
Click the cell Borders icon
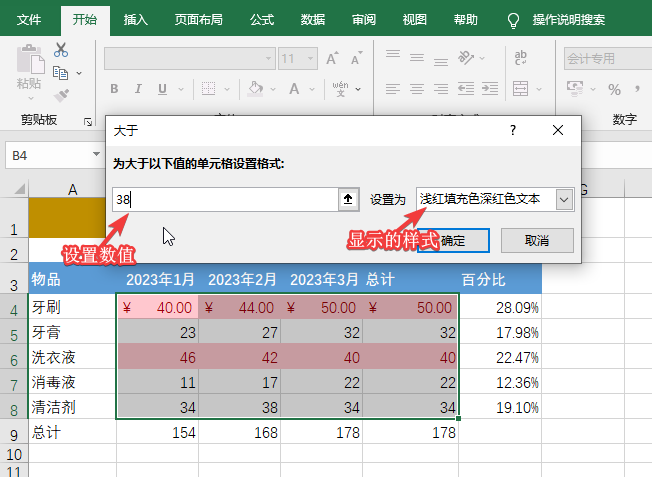pyautogui.click(x=208, y=89)
